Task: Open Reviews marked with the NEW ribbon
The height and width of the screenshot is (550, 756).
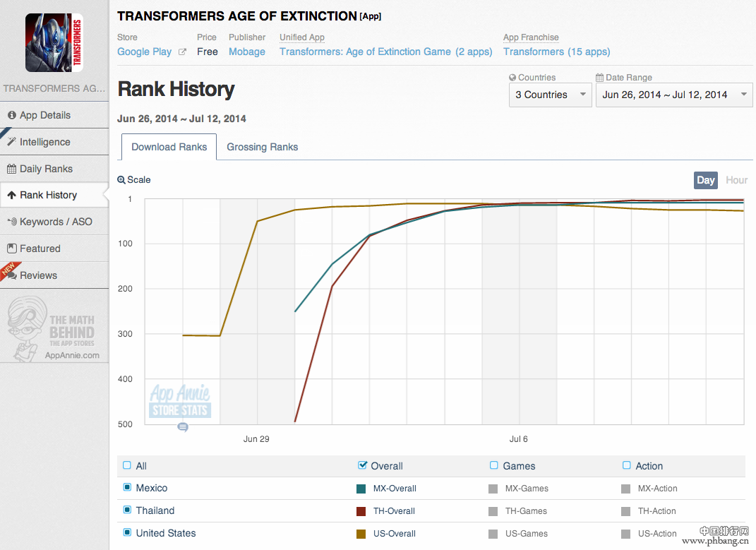Action: [38, 275]
